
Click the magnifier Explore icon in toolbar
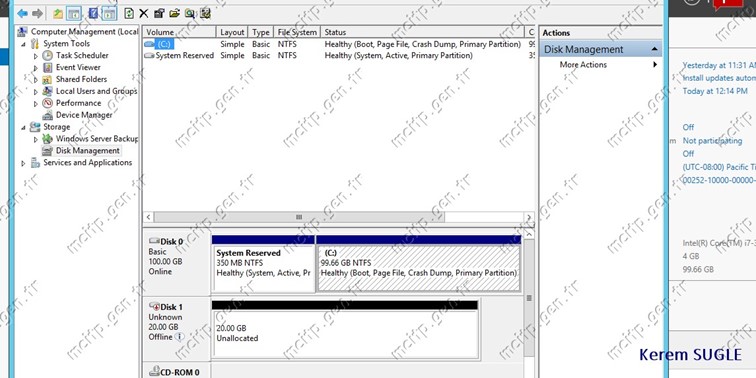pyautogui.click(x=190, y=14)
